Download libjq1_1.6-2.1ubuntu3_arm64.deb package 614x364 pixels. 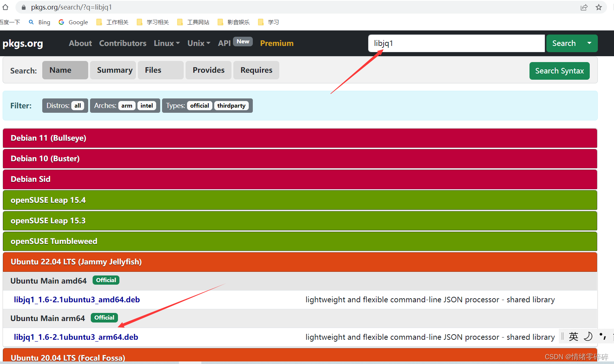tap(76, 337)
